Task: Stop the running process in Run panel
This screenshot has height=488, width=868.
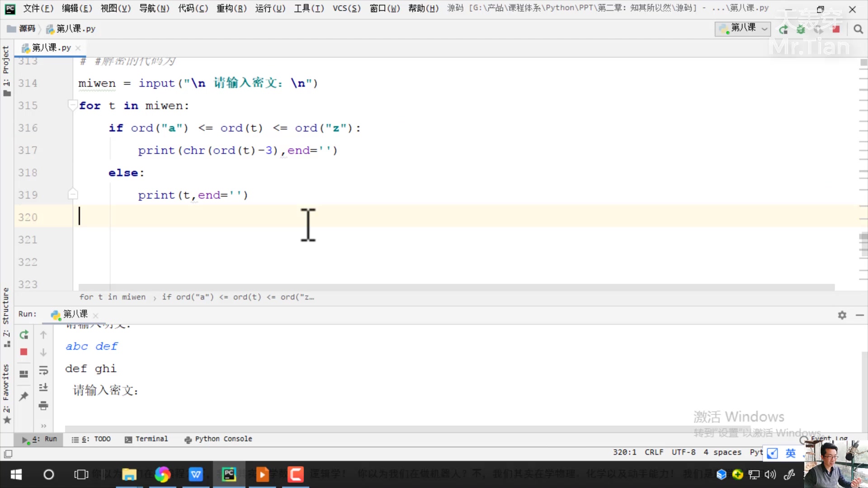Action: click(x=24, y=352)
